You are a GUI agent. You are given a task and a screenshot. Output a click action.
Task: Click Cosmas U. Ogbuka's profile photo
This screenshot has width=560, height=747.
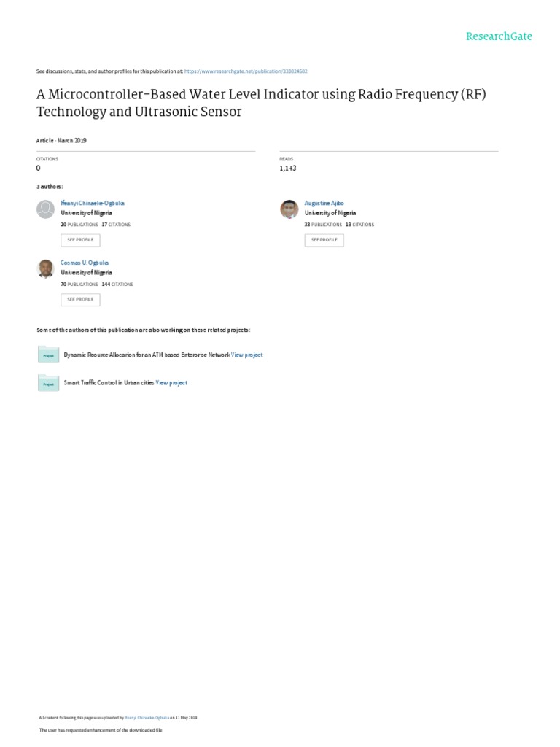click(x=45, y=269)
